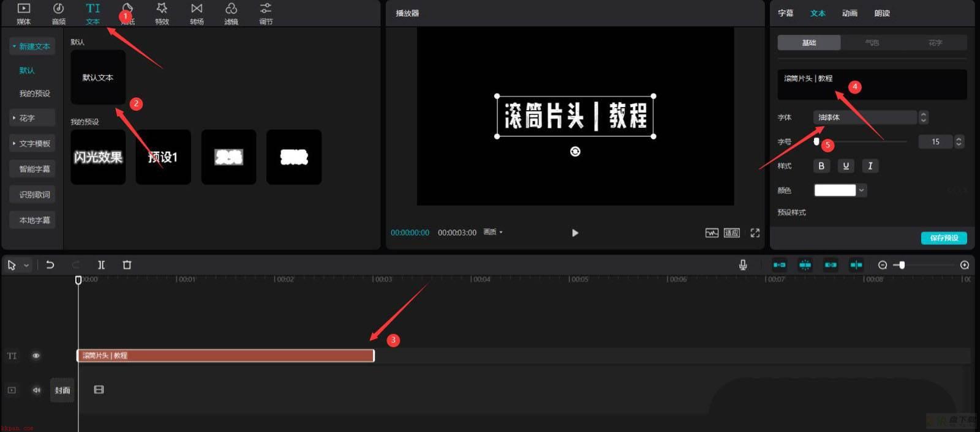Open 本地字幕 in the sidebar
Viewport: 980px width, 432px height.
coord(32,220)
